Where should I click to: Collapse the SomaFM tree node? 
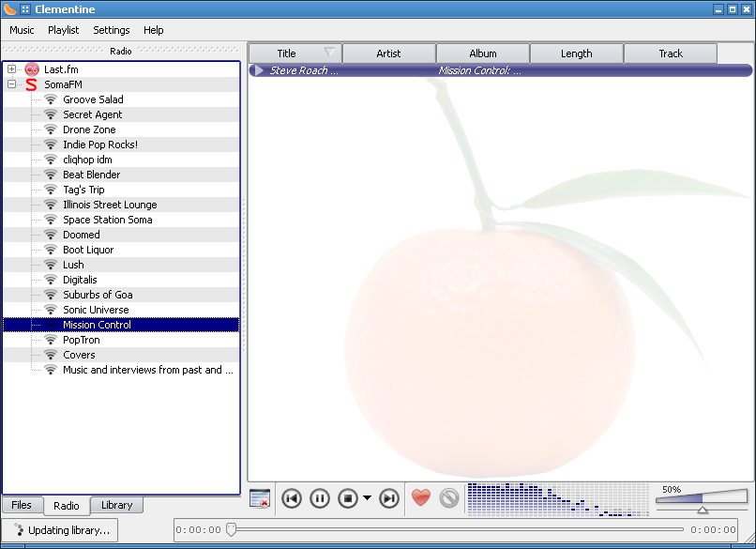point(11,84)
